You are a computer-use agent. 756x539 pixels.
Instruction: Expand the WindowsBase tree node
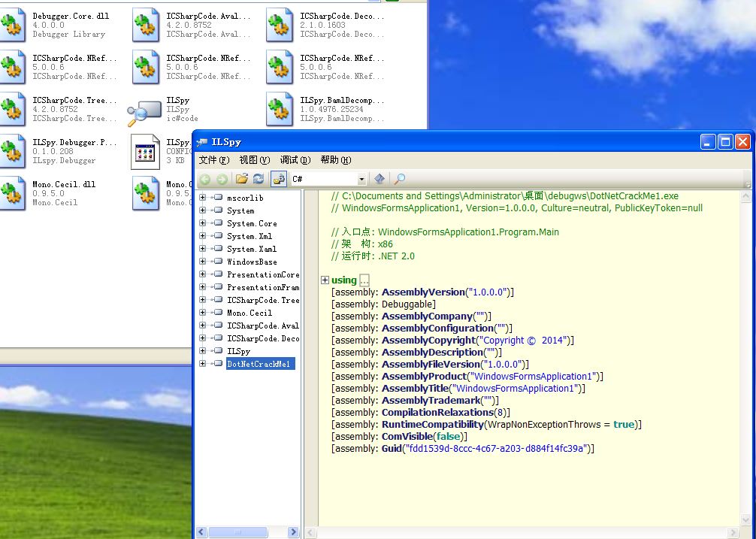coord(202,262)
